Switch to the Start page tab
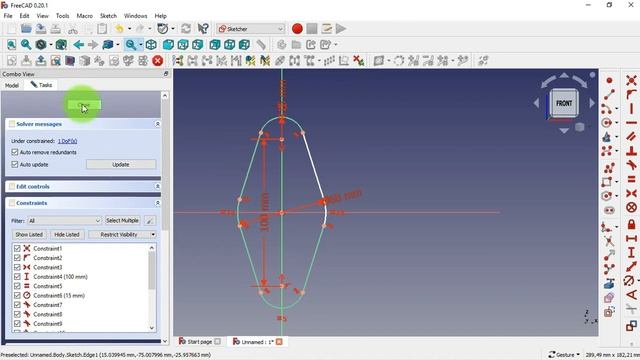The width and height of the screenshot is (640, 360). coord(200,342)
